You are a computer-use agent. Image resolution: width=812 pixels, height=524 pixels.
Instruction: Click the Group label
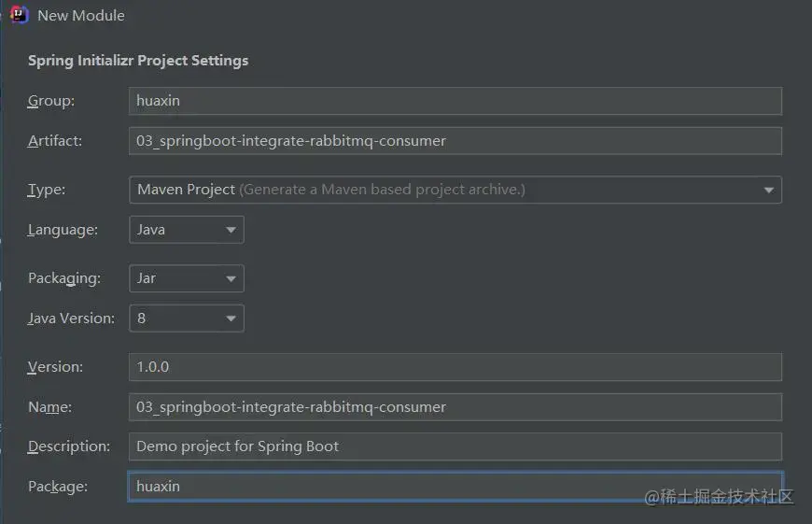click(x=51, y=101)
